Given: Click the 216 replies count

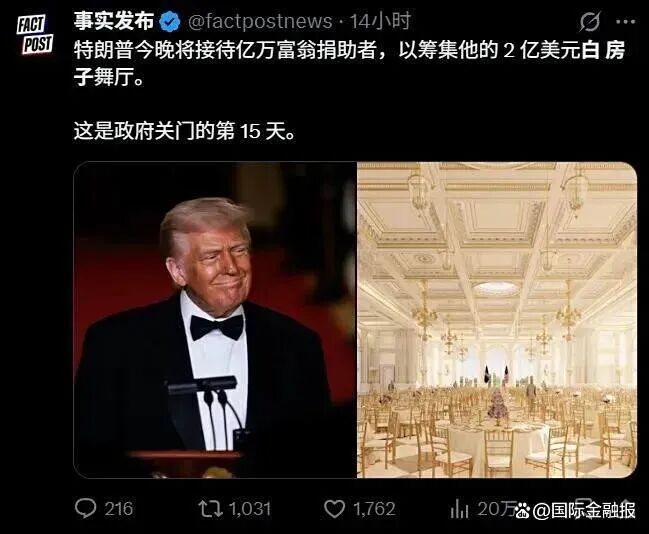Looking at the screenshot, I should tap(118, 509).
